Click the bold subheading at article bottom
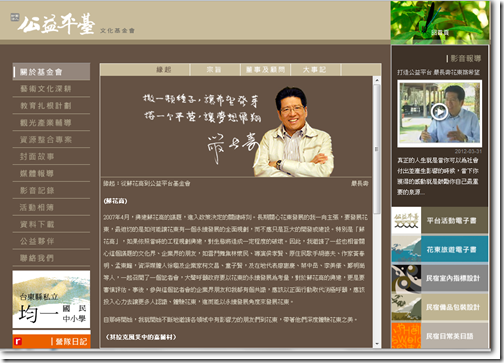This screenshot has height=363, width=504. [140, 337]
